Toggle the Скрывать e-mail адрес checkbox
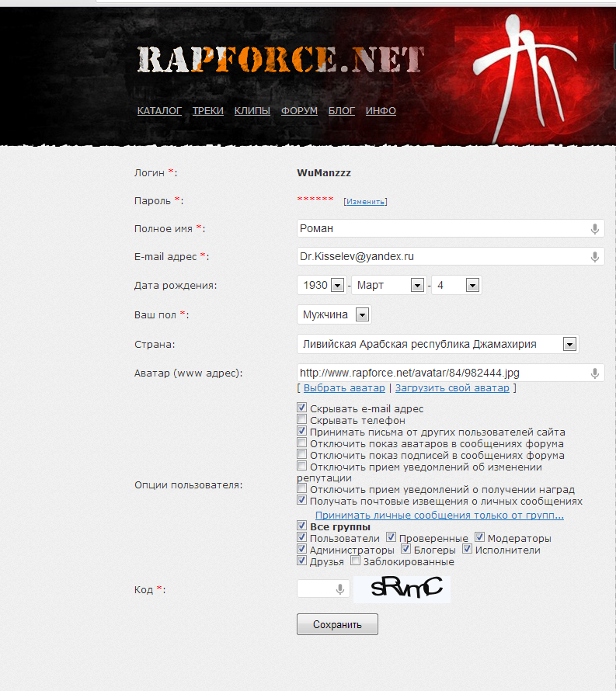 [x=301, y=407]
